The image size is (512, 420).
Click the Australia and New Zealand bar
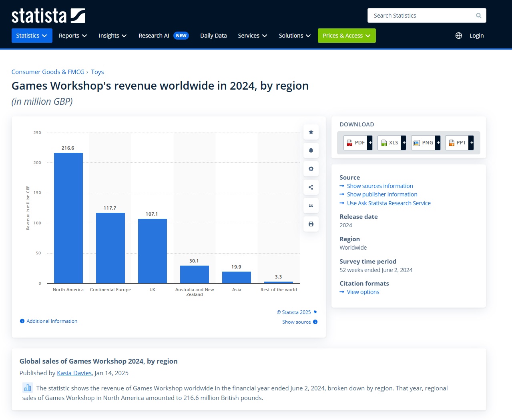195,274
